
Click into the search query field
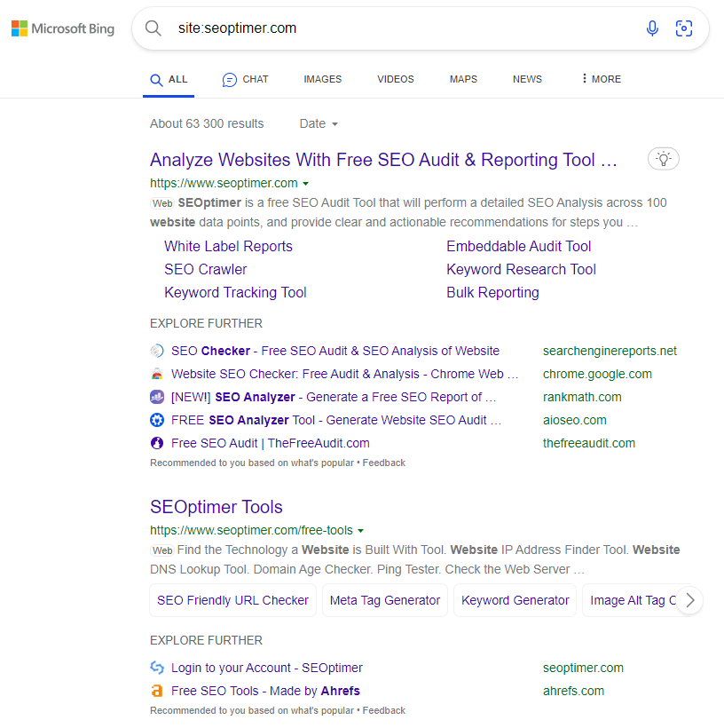[399, 28]
